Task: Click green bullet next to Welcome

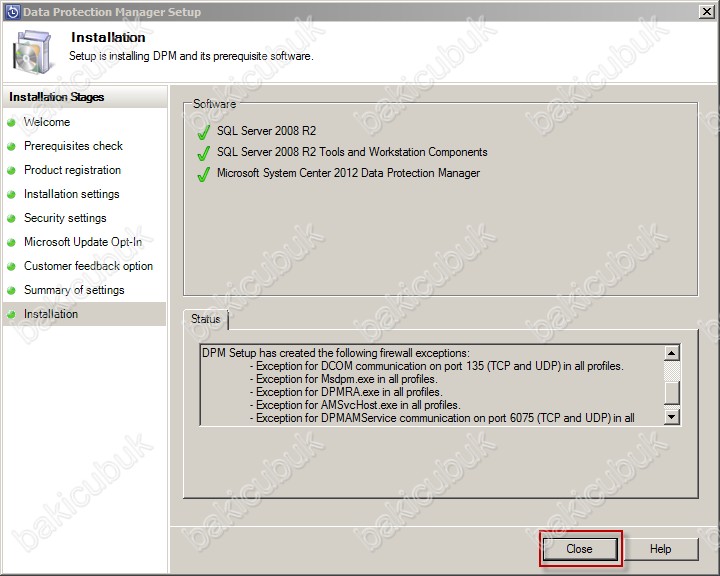Action: pyautogui.click(x=11, y=123)
